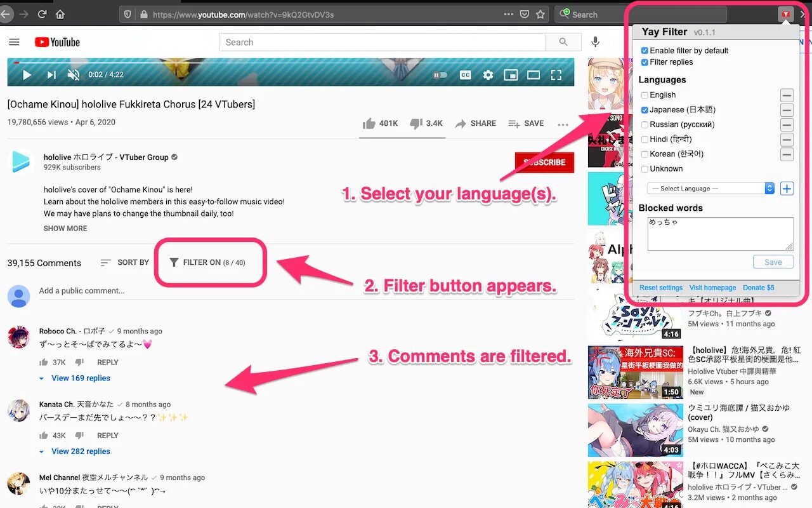This screenshot has width=812, height=508.
Task: Open the SORT BY comments menu
Action: click(124, 262)
